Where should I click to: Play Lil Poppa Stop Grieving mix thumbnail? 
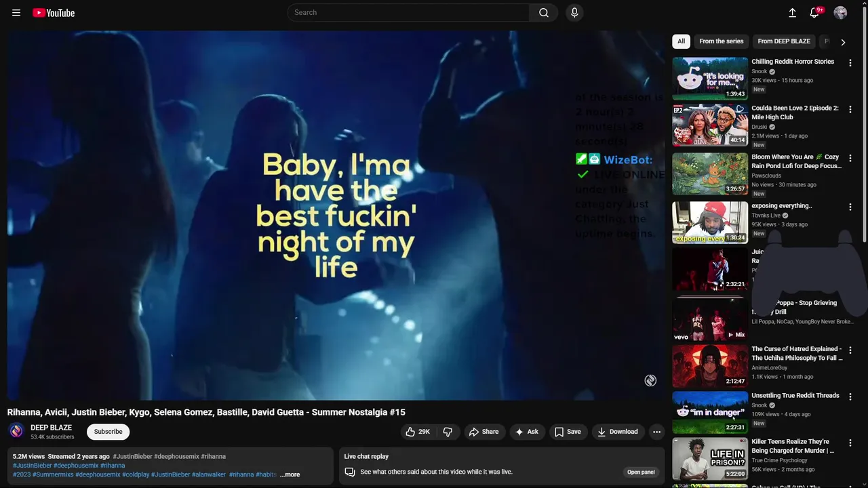point(710,319)
